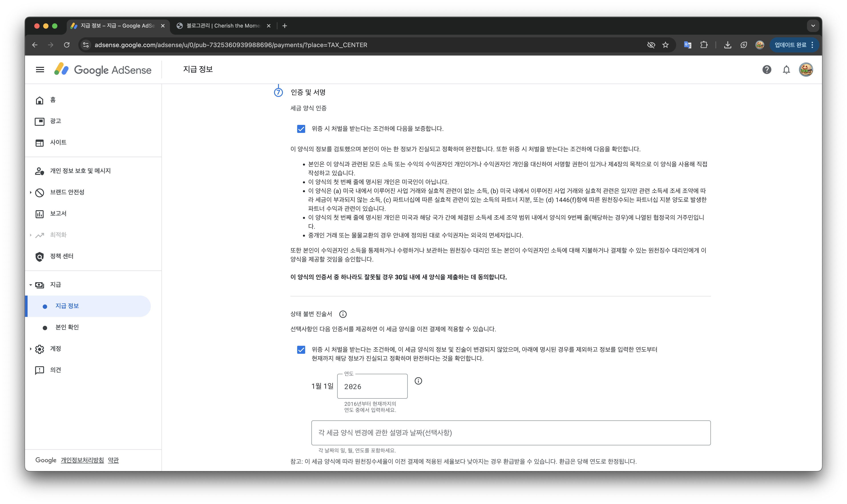The width and height of the screenshot is (847, 504).
Task: Close the 지급 정보 AdSense tab
Action: tap(163, 26)
